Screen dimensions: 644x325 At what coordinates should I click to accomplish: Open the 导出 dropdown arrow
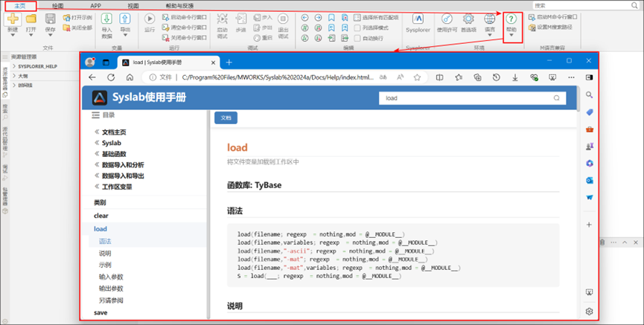coord(125,35)
